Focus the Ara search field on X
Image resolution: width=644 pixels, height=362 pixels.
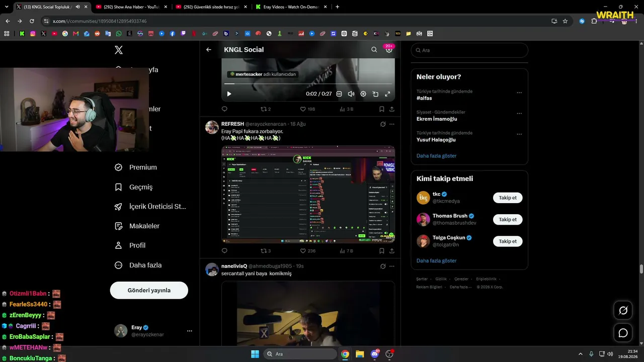click(x=469, y=50)
